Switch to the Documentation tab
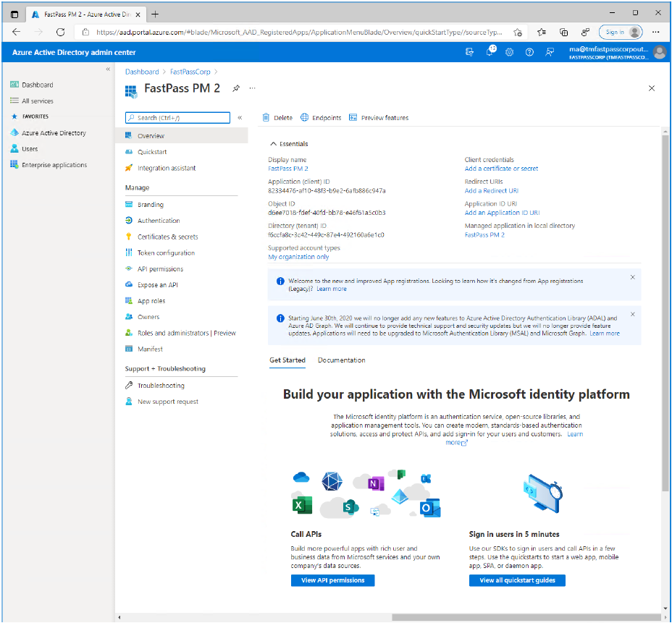672x623 pixels. (x=341, y=360)
